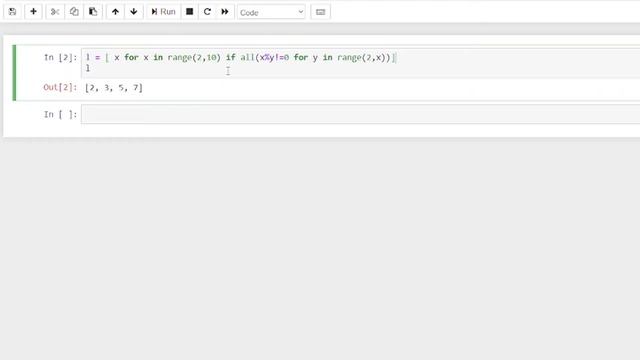The image size is (640, 360).
Task: Cut selected cell with scissors icon
Action: pos(55,12)
